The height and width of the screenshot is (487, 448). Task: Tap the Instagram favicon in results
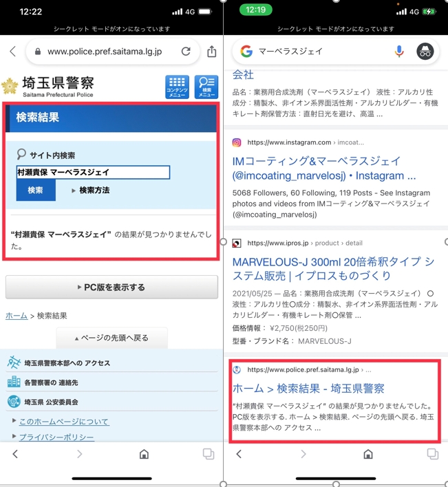click(237, 142)
